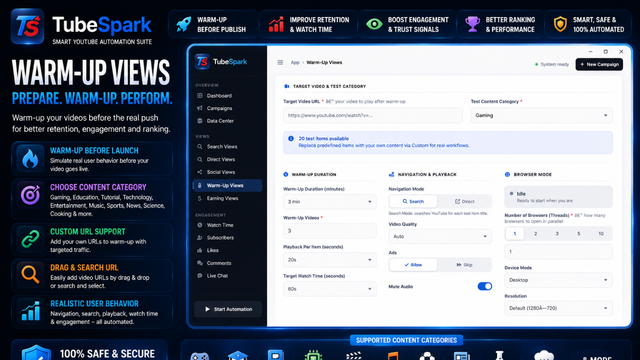The height and width of the screenshot is (360, 640).
Task: Click the Watch Time clock icon
Action: tap(200, 225)
